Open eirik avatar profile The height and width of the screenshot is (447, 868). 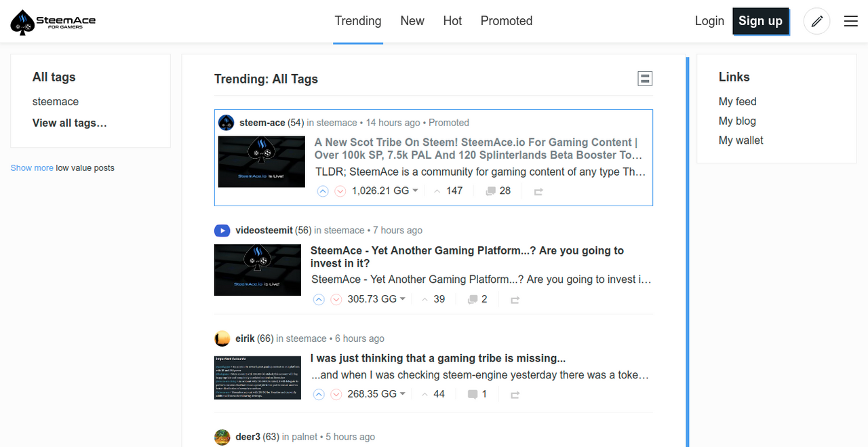coord(222,338)
